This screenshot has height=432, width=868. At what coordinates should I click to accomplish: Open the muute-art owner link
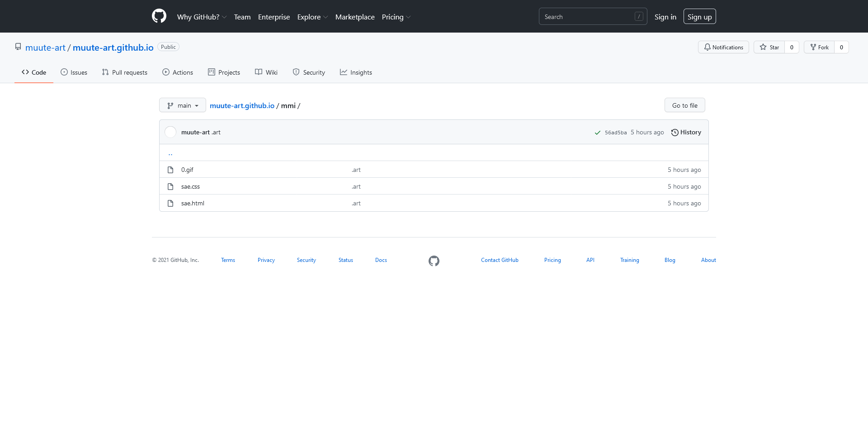(45, 47)
